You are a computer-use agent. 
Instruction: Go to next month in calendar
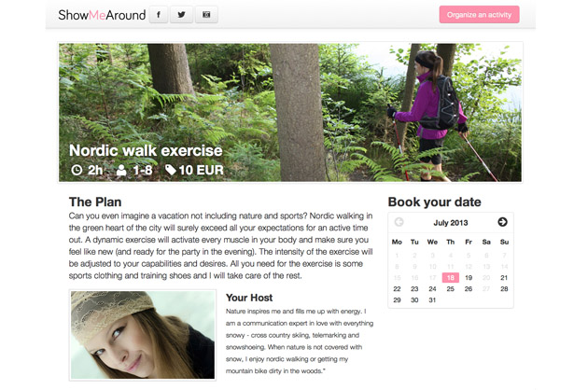coord(502,222)
